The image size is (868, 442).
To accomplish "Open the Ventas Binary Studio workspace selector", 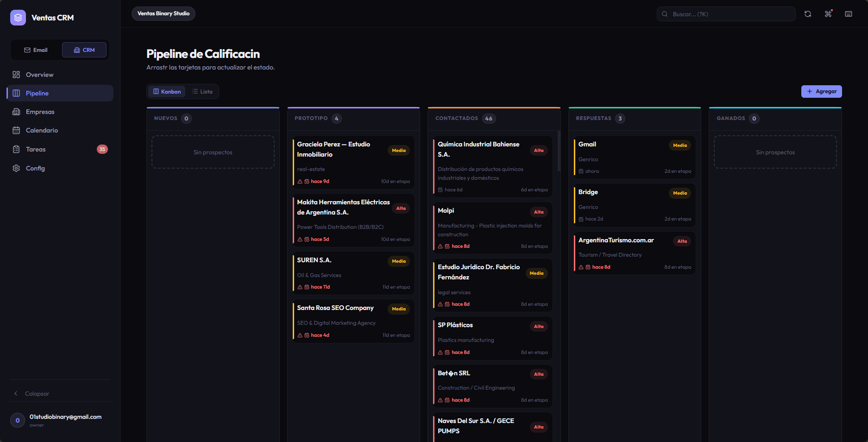I will (164, 14).
